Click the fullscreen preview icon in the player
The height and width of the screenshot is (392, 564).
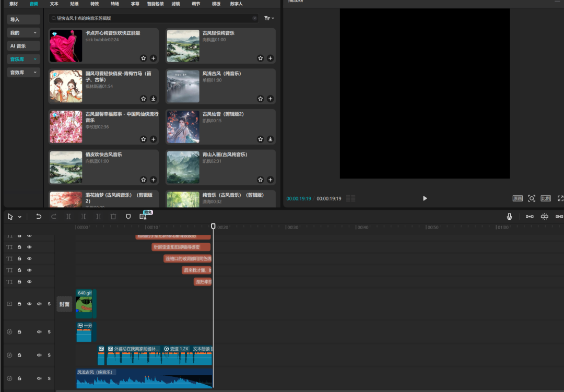pyautogui.click(x=560, y=198)
